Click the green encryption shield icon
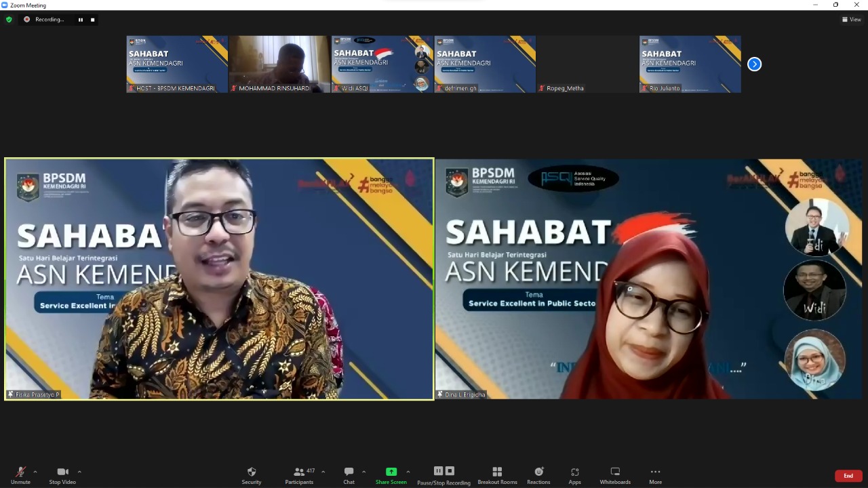 9,20
